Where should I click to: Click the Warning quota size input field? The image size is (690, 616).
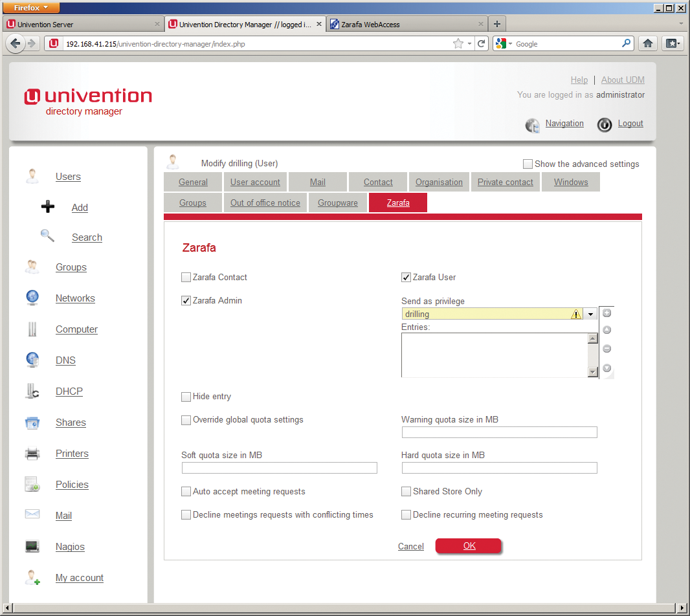pos(499,432)
